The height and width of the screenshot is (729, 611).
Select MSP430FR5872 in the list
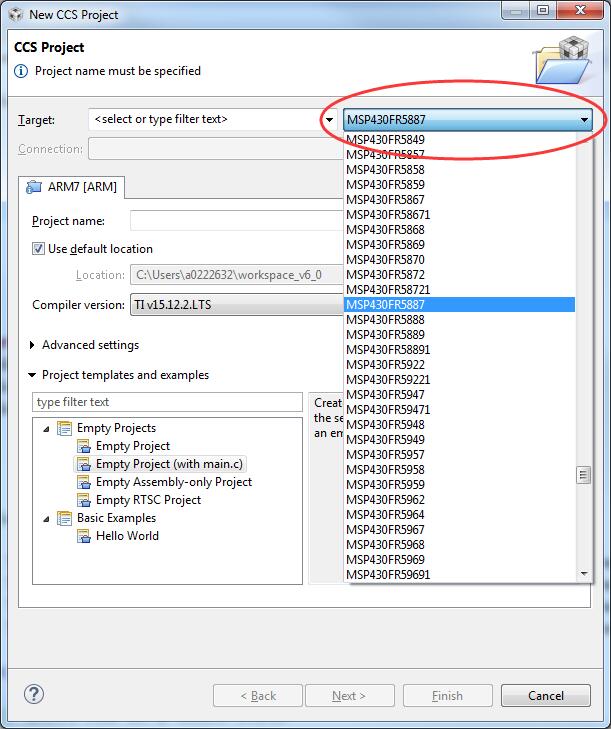click(x=459, y=275)
